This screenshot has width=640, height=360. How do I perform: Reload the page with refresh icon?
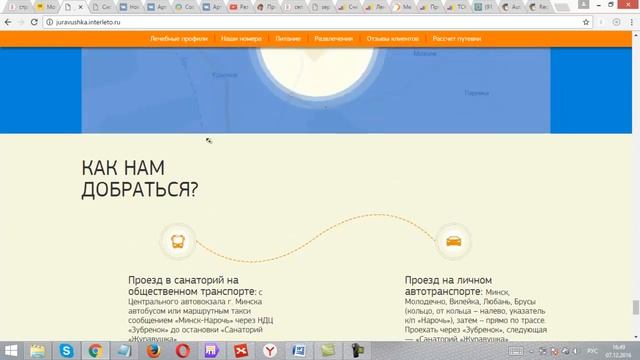34,22
